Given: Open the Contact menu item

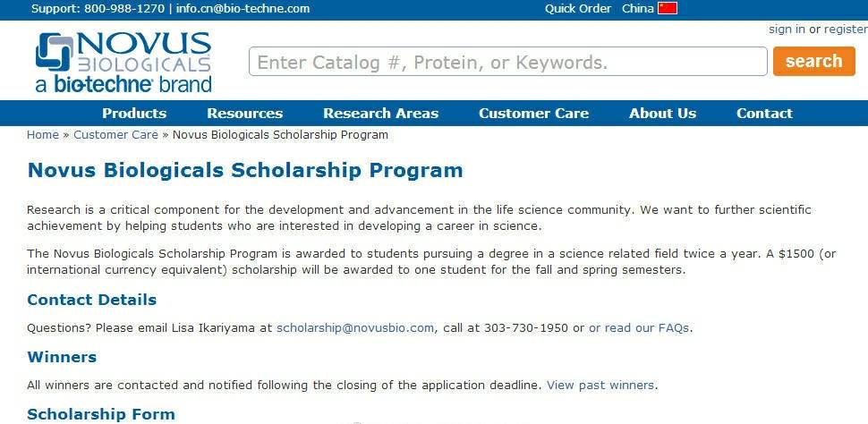Looking at the screenshot, I should (764, 114).
